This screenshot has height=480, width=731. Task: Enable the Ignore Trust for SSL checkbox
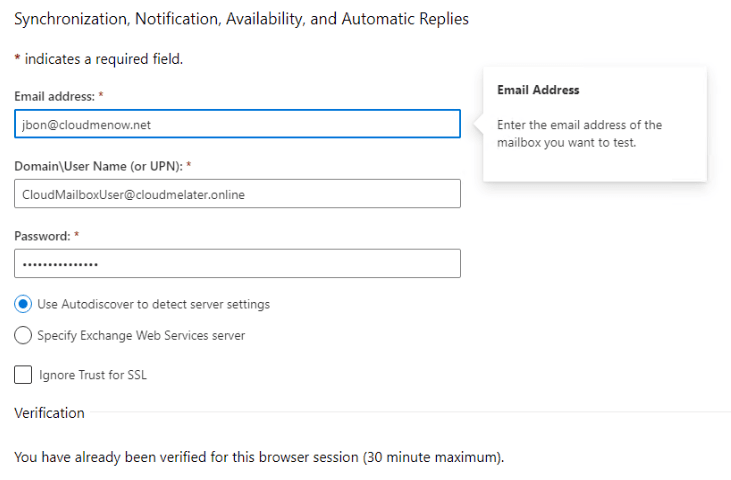(23, 375)
